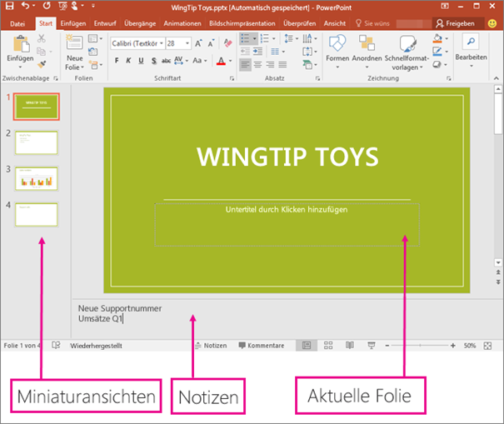Viewport: 504px width, 424px height.
Task: Switch to slide sorter view in status bar
Action: click(328, 345)
